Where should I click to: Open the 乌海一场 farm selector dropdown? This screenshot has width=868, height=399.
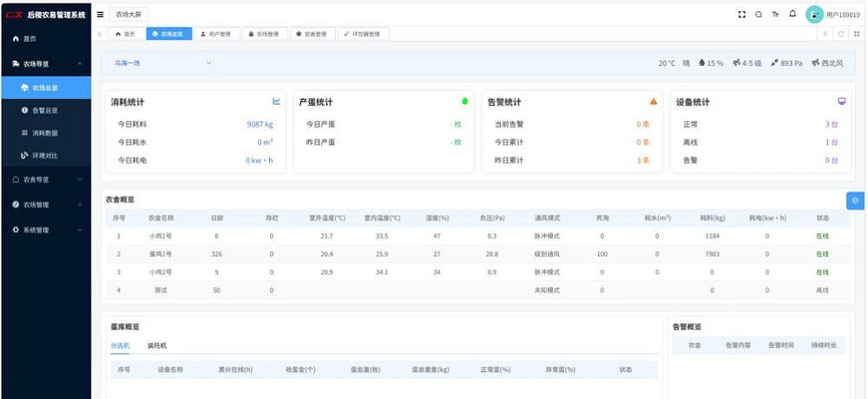pyautogui.click(x=163, y=63)
